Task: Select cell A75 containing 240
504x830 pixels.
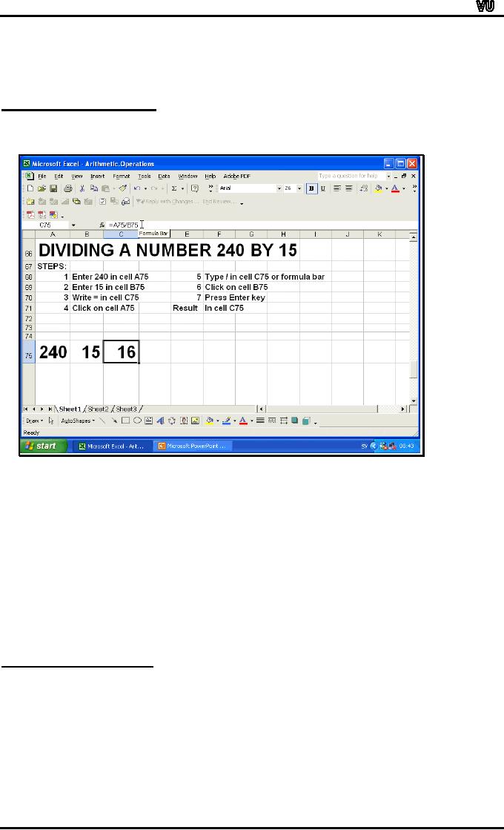Action: 53,352
